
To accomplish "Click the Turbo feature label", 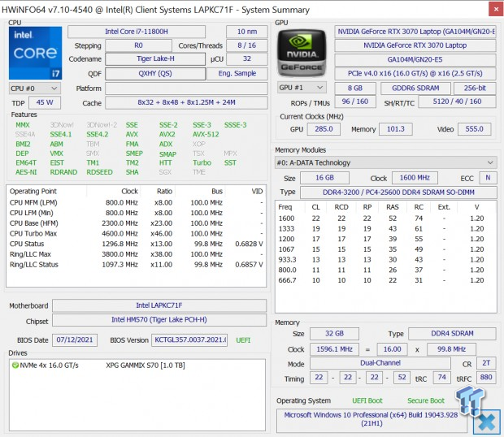I will pos(202,162).
